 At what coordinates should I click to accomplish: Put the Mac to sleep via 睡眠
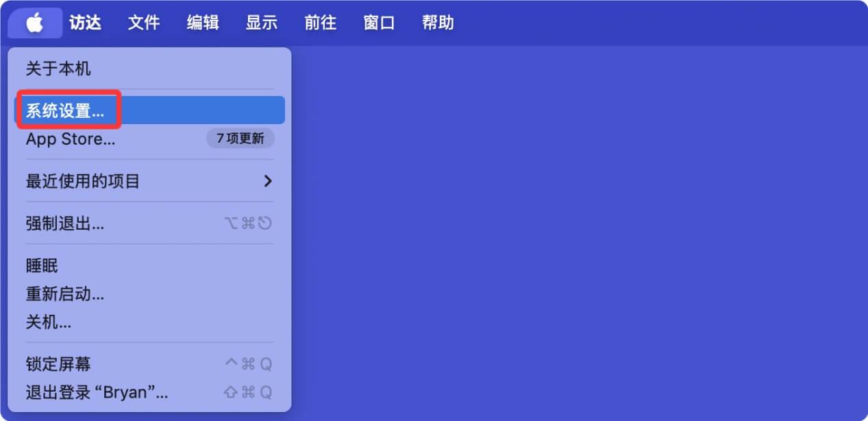pos(42,265)
